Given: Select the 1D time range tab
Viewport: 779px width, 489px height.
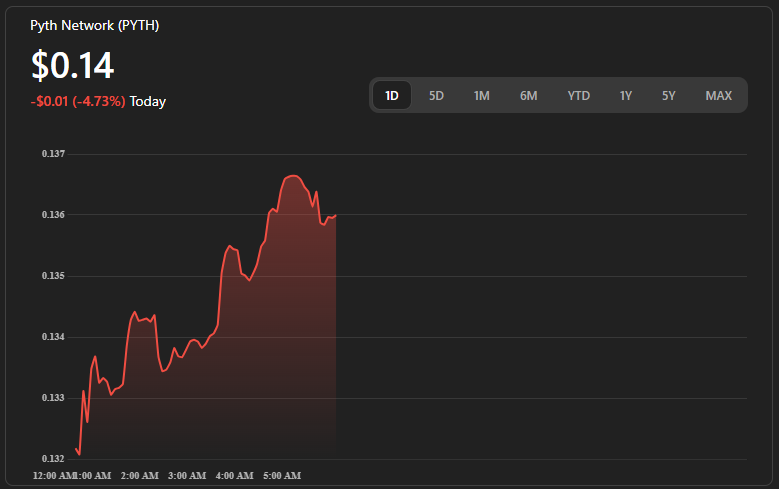Looking at the screenshot, I should click(391, 95).
